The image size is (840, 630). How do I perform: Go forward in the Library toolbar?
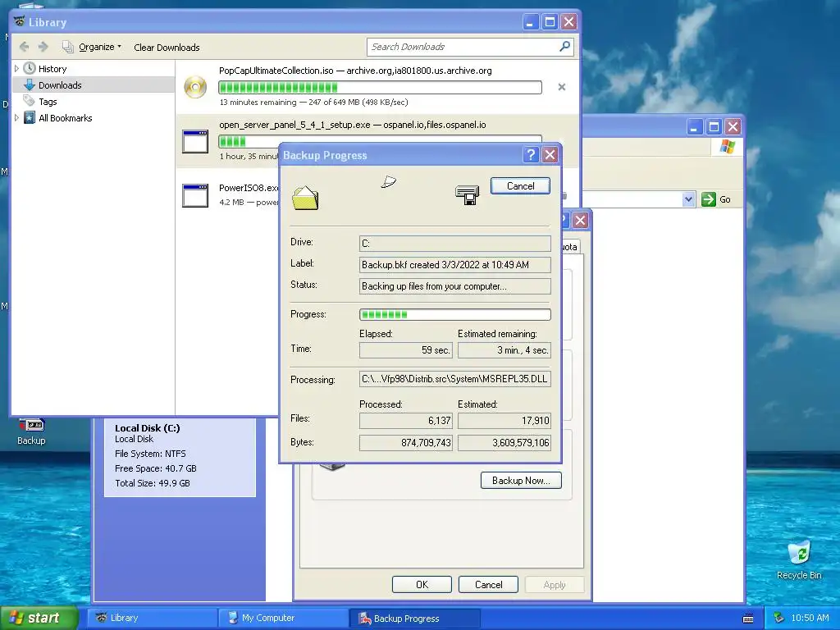click(x=43, y=47)
